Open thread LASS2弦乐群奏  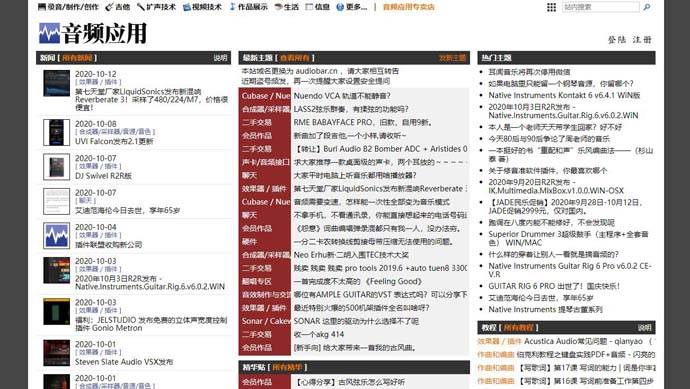(x=351, y=109)
